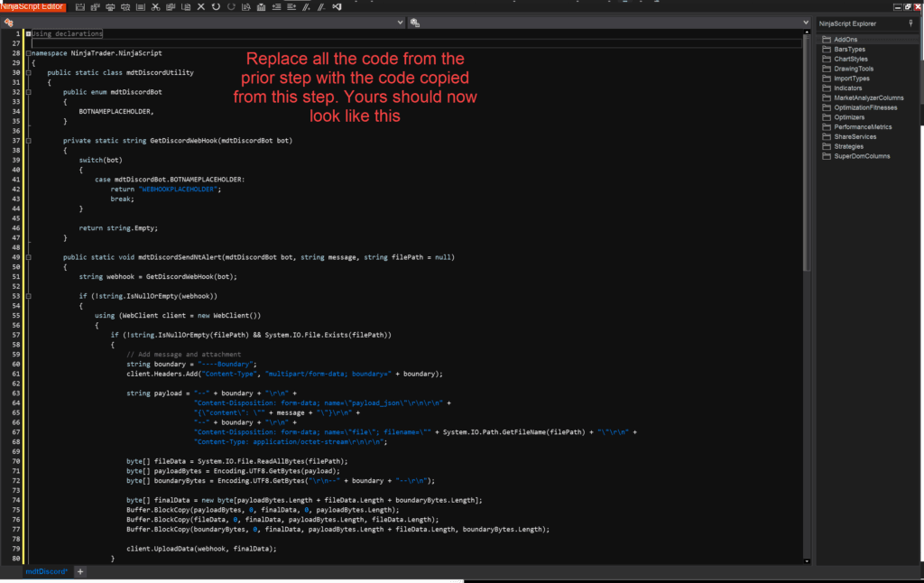Open the DrawingTools folder

854,69
